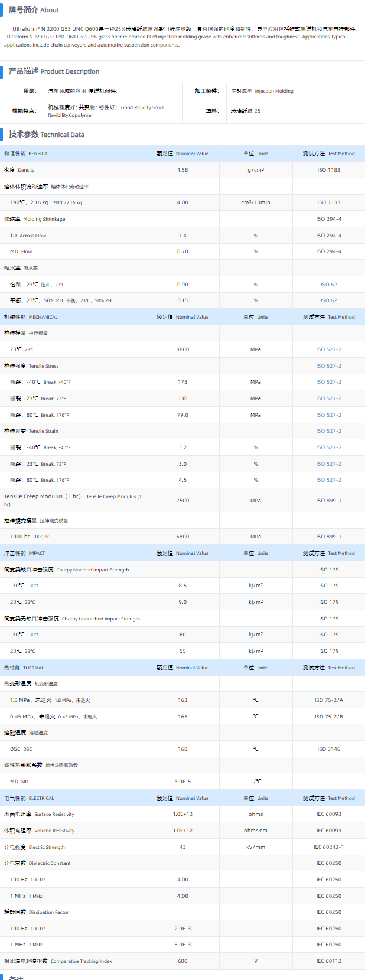365x980 pixels.
Task: Click the ohms·cm unit
Action: point(256,831)
